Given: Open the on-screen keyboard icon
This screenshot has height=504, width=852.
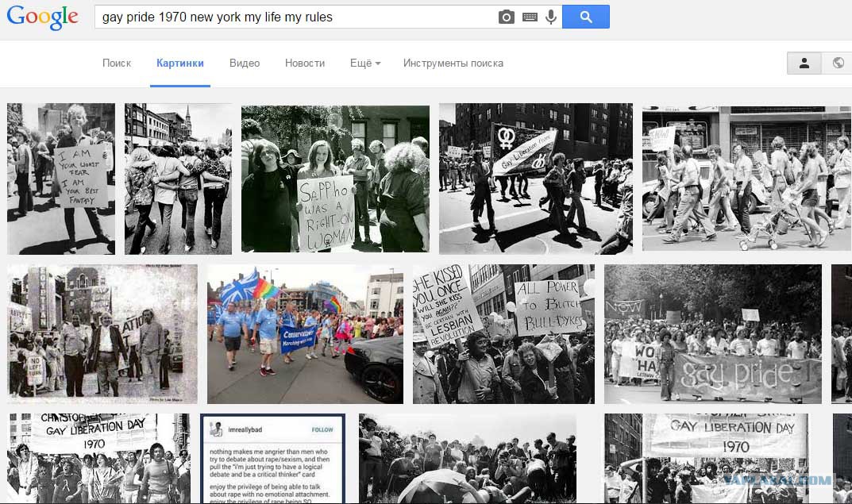Looking at the screenshot, I should (x=530, y=17).
